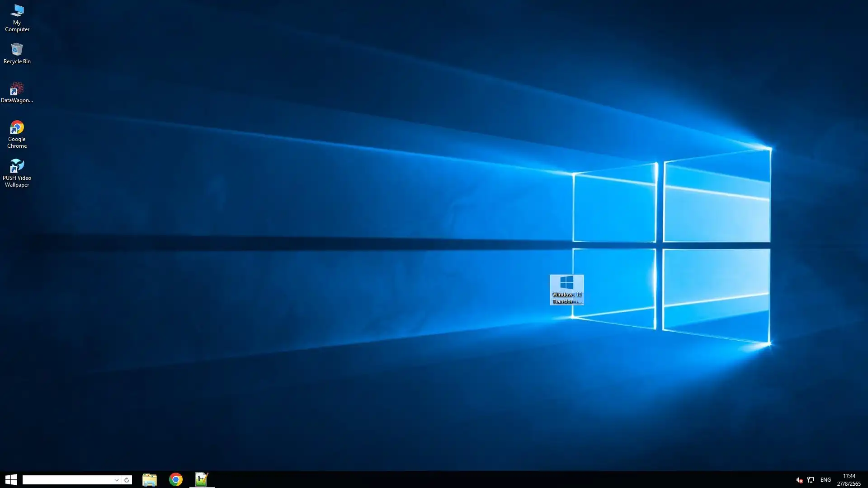
Task: Select the My Computer desktop icon
Action: tap(17, 11)
